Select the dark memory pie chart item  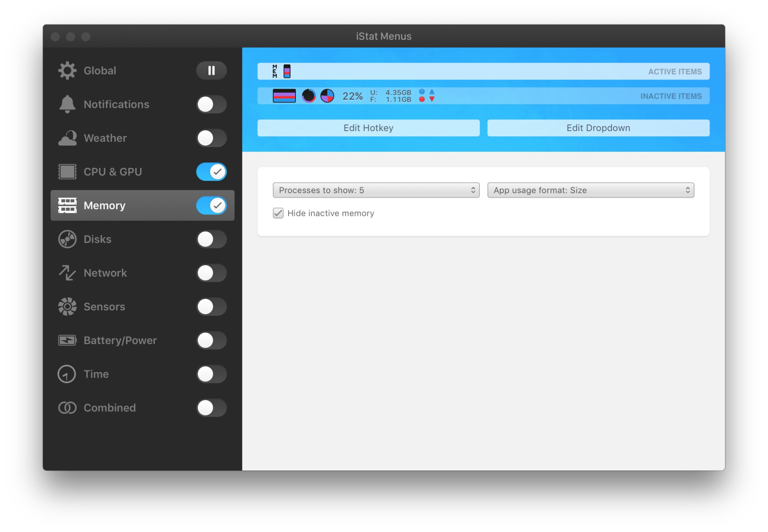click(x=309, y=96)
